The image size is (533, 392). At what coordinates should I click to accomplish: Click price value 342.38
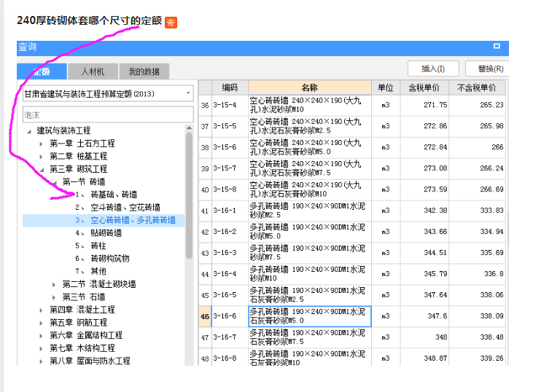(x=435, y=211)
